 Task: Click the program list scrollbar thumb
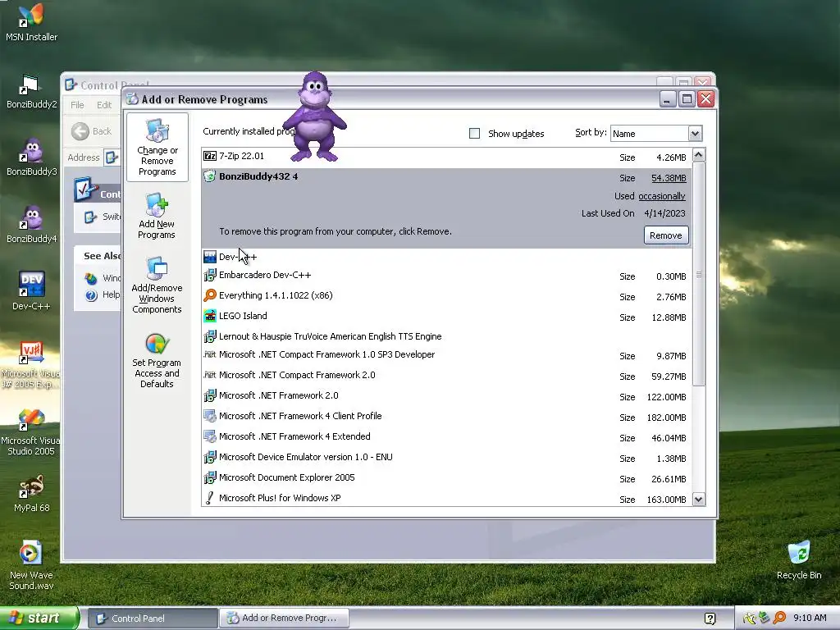pos(698,274)
